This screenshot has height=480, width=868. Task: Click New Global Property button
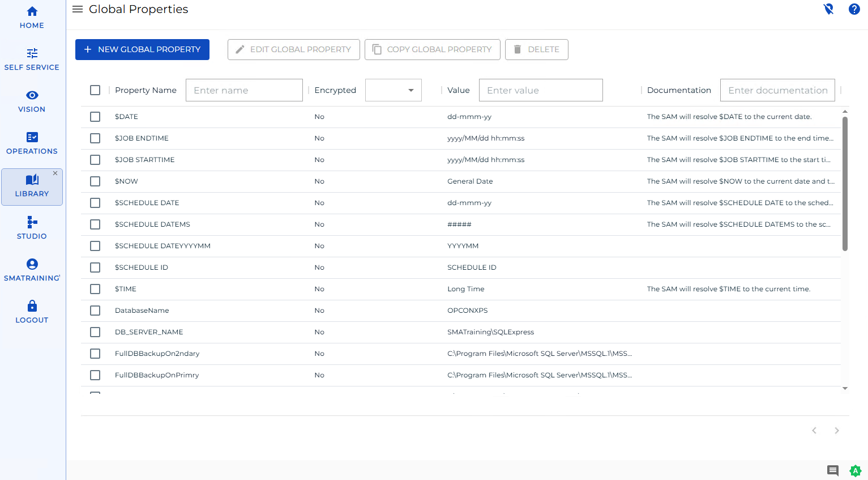(142, 49)
